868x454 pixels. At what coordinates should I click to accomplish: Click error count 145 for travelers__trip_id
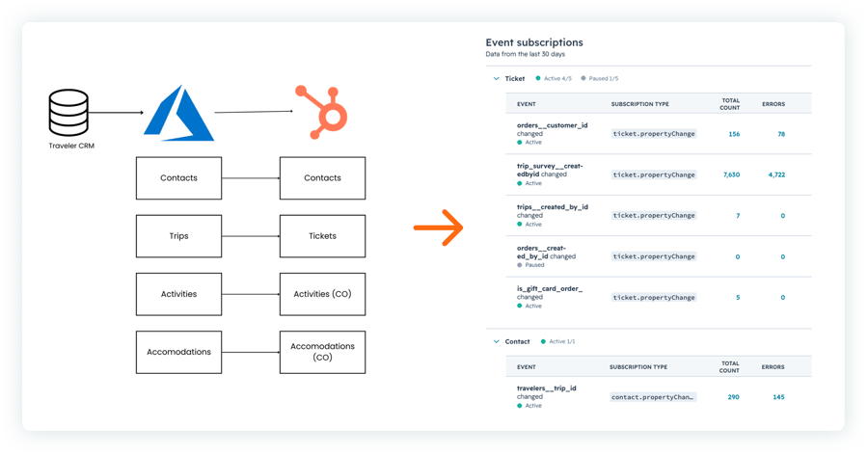(778, 397)
